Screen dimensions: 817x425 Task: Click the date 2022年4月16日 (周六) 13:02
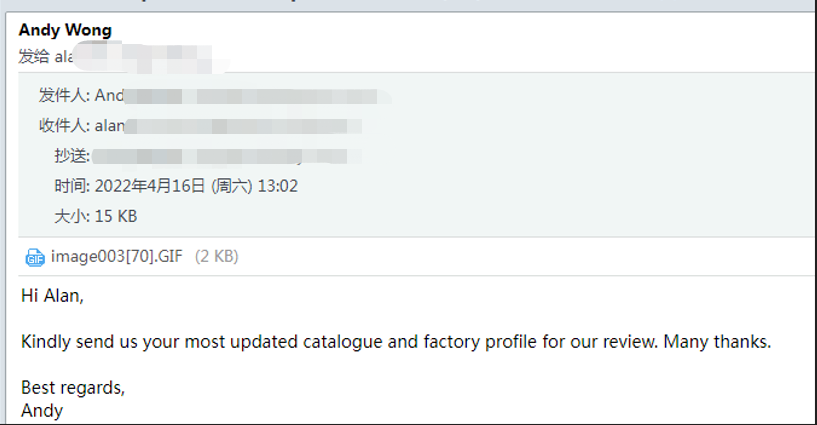(196, 186)
